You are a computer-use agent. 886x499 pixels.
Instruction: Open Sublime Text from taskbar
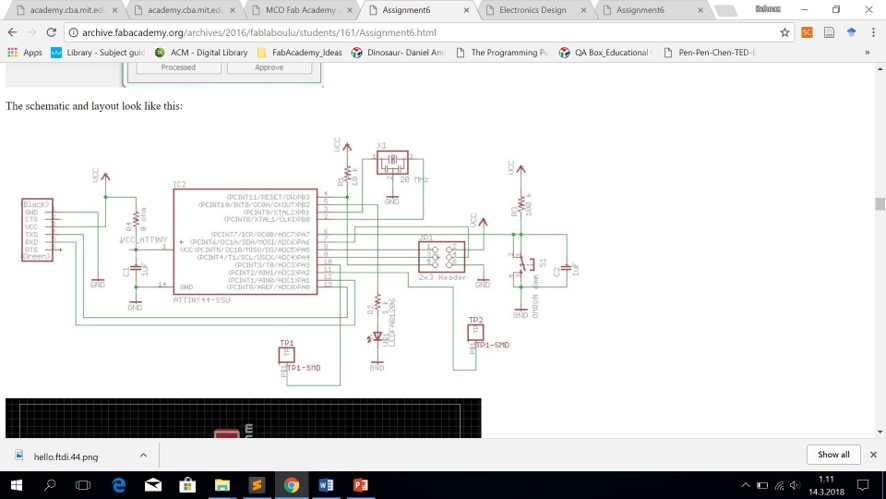(257, 485)
